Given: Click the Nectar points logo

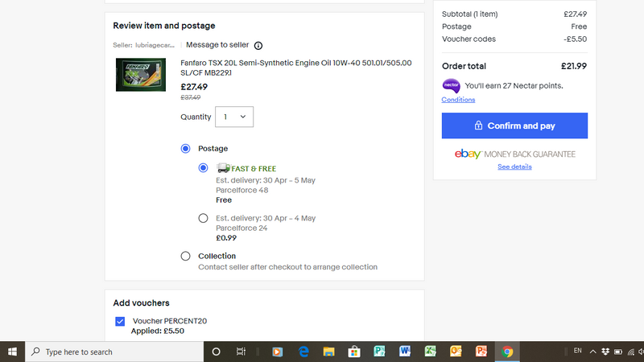Looking at the screenshot, I should click(x=451, y=86).
